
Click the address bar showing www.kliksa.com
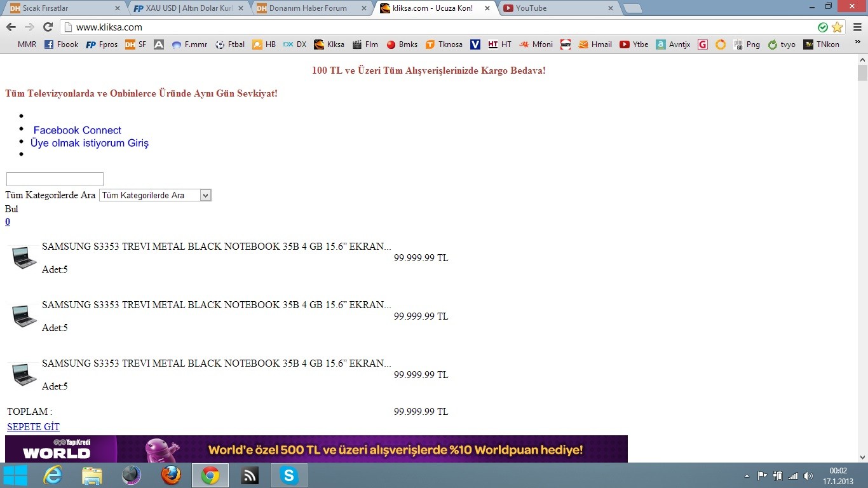(x=438, y=27)
